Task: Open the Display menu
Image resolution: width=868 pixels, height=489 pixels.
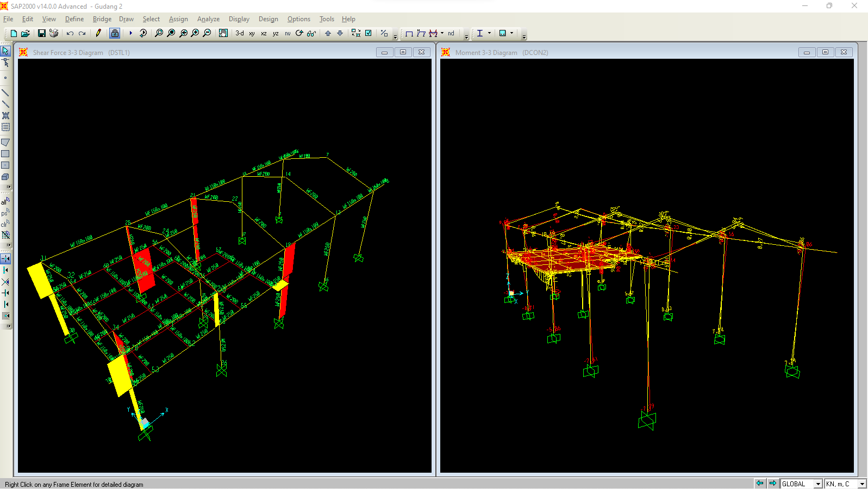Action: point(239,19)
